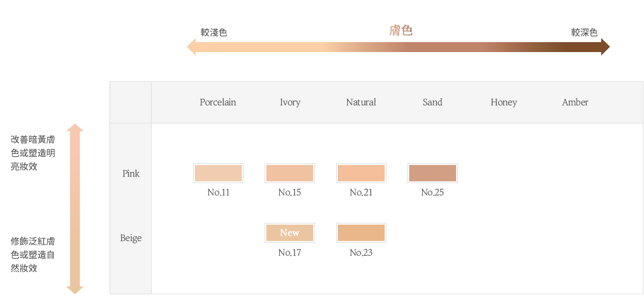This screenshot has height=296, width=644.
Task: Click the Beige row label
Action: pos(131,238)
